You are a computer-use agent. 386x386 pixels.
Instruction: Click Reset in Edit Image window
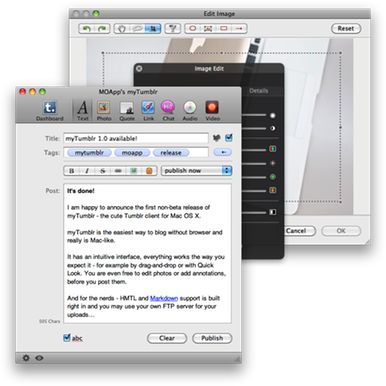tap(346, 28)
